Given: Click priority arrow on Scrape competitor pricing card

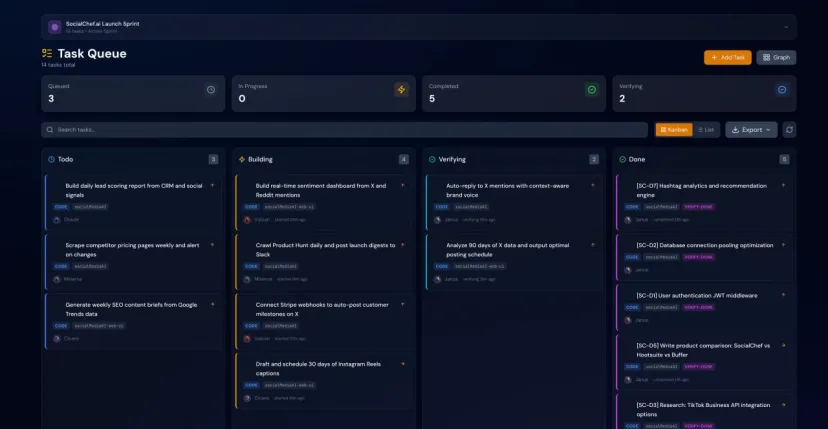Looking at the screenshot, I should 212,245.
